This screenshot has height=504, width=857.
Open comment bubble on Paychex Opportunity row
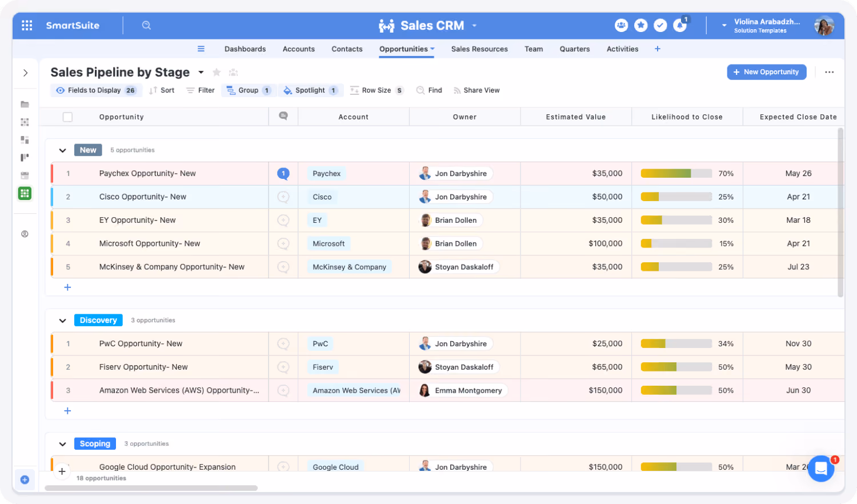coord(283,173)
